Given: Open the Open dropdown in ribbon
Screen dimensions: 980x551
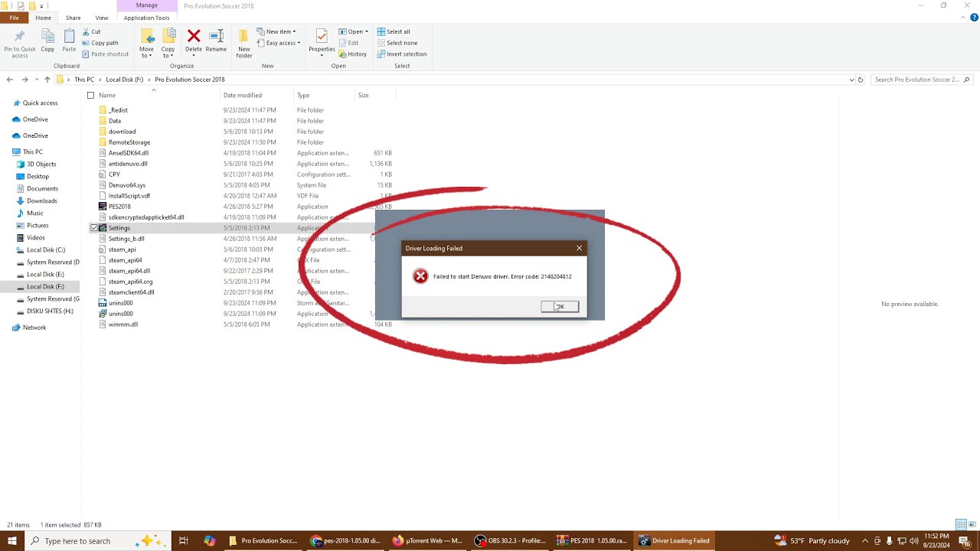Looking at the screenshot, I should (x=354, y=32).
